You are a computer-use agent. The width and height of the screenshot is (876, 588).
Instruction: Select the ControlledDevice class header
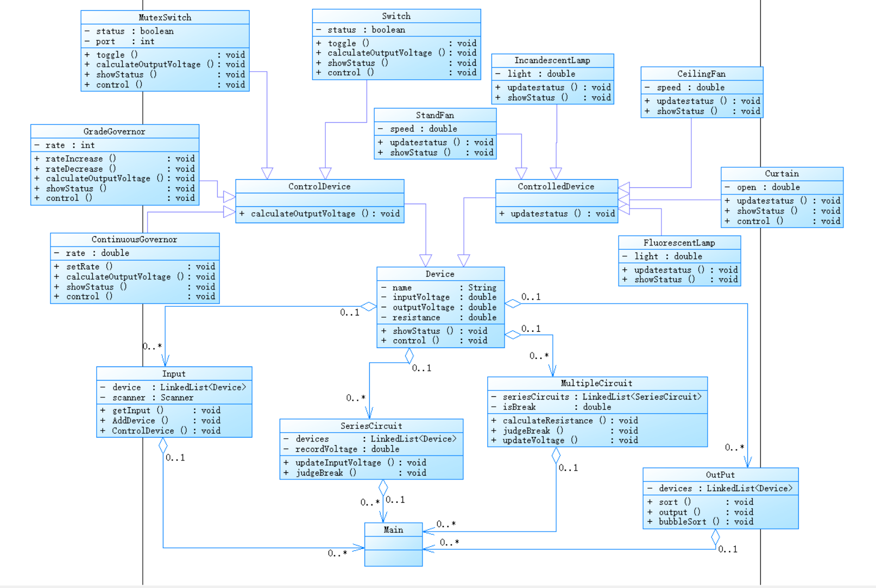[x=556, y=186]
